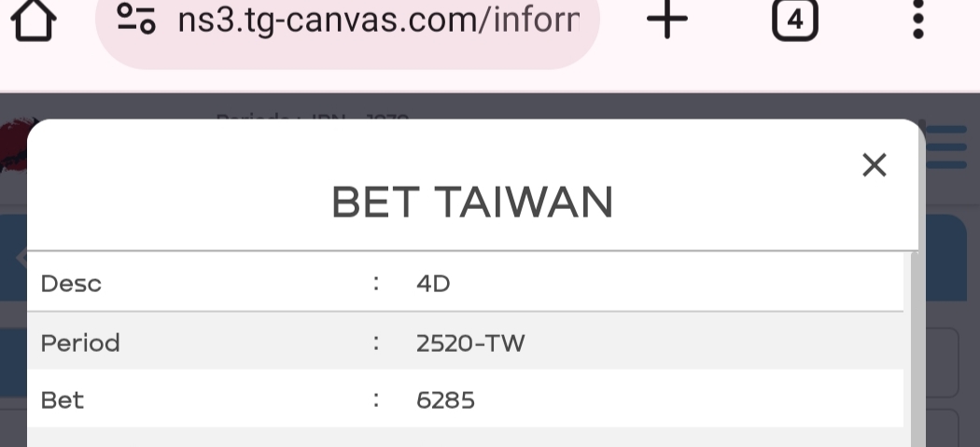Open site settings icon in address bar
The image size is (980, 447).
(x=136, y=20)
